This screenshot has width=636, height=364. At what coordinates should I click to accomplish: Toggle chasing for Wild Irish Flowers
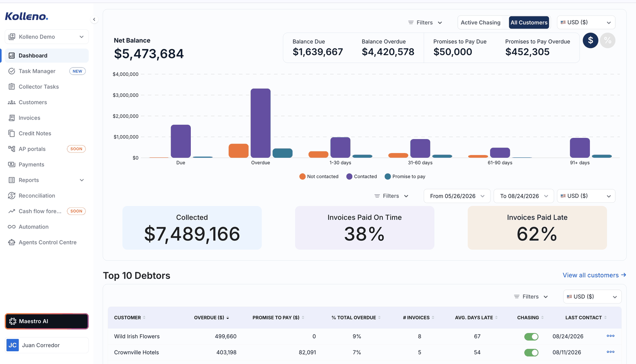[531, 337]
